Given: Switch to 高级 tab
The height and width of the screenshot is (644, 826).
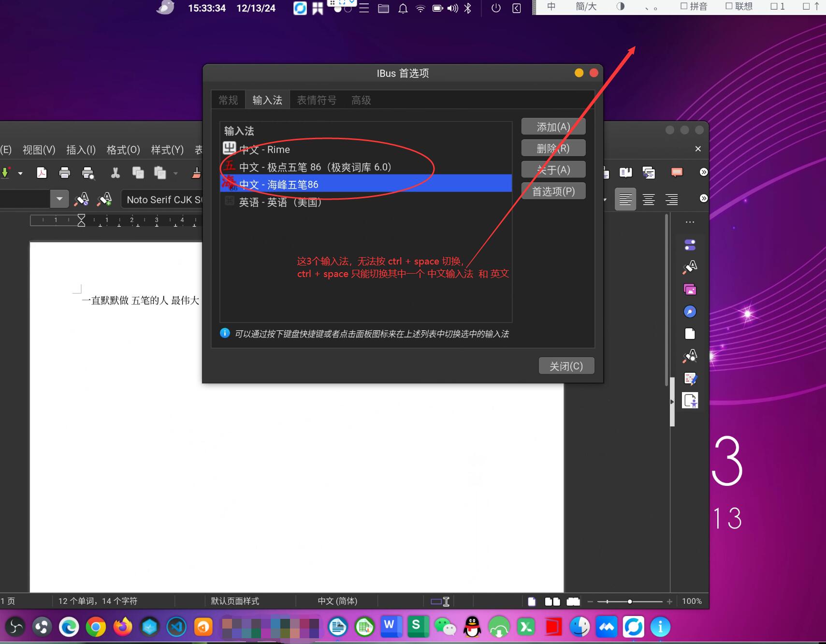Looking at the screenshot, I should (361, 100).
